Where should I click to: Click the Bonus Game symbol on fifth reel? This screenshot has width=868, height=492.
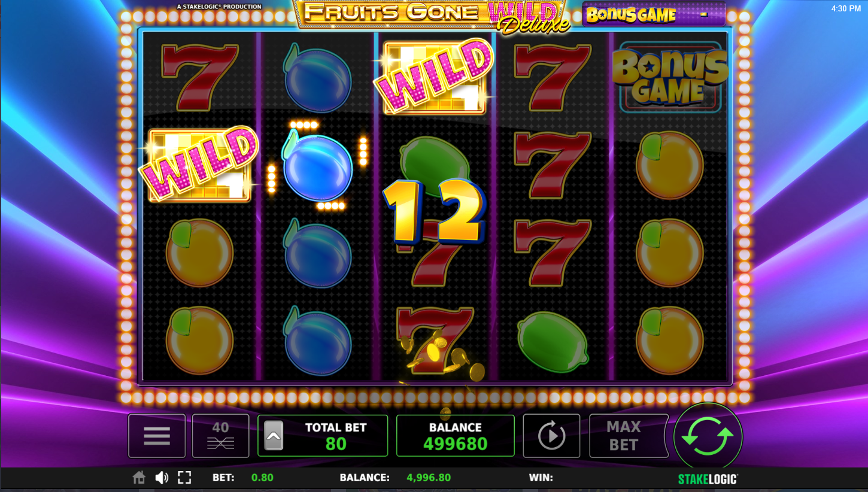pyautogui.click(x=670, y=77)
